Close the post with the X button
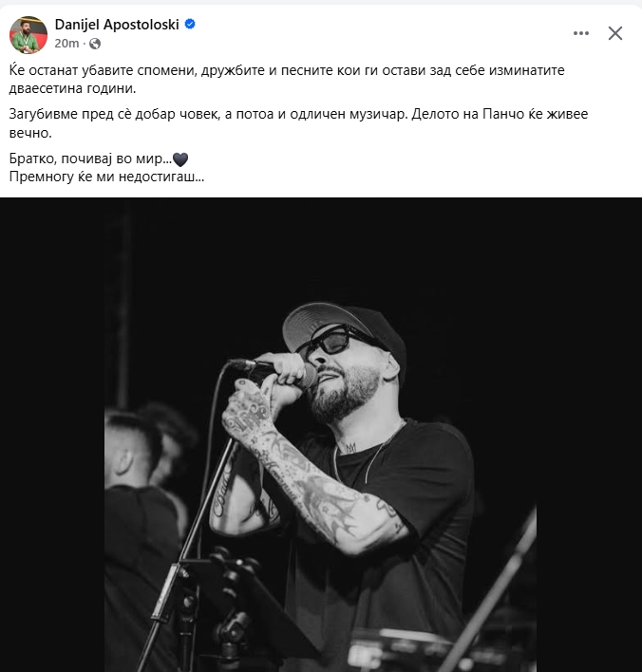 [x=615, y=33]
